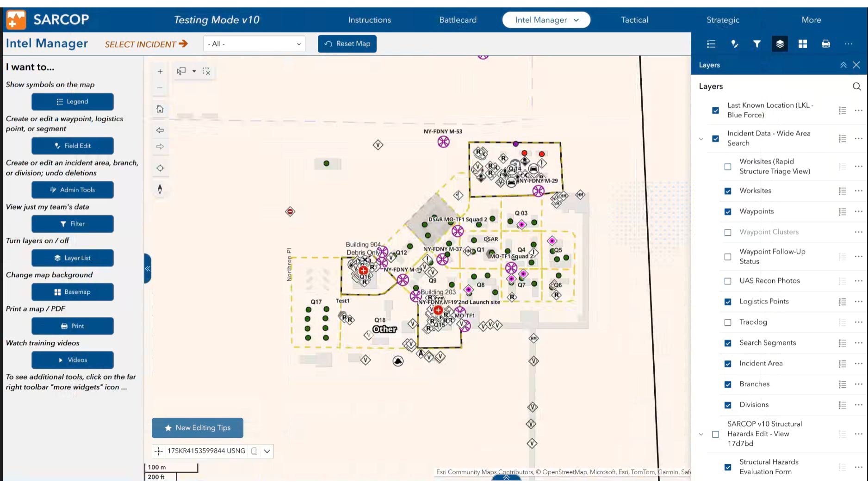Image resolution: width=868 pixels, height=488 pixels.
Task: Click the Print icon in the top-right toolbar
Action: 826,44
